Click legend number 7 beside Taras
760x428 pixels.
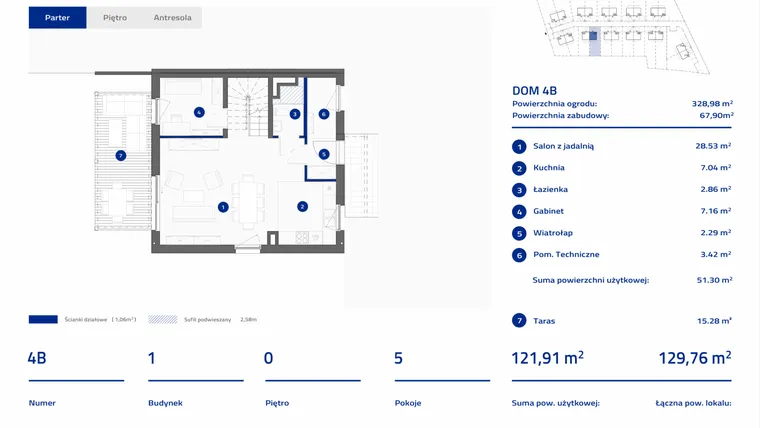click(x=519, y=321)
